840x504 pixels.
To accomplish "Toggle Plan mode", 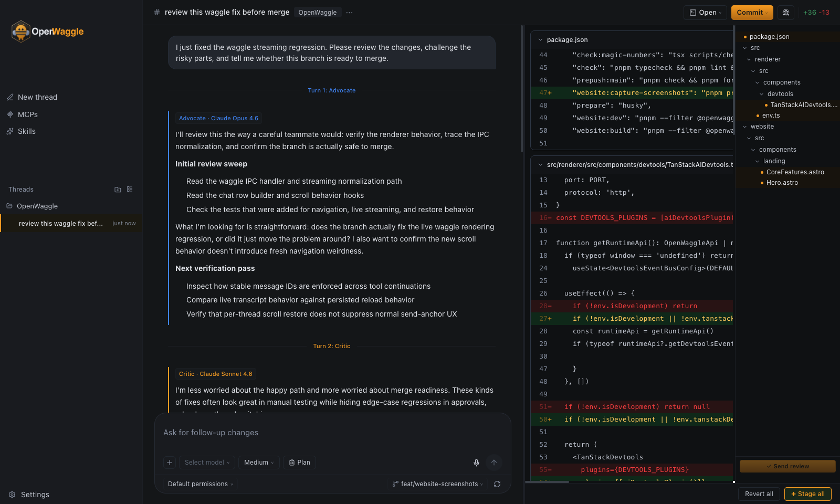I will (x=299, y=463).
